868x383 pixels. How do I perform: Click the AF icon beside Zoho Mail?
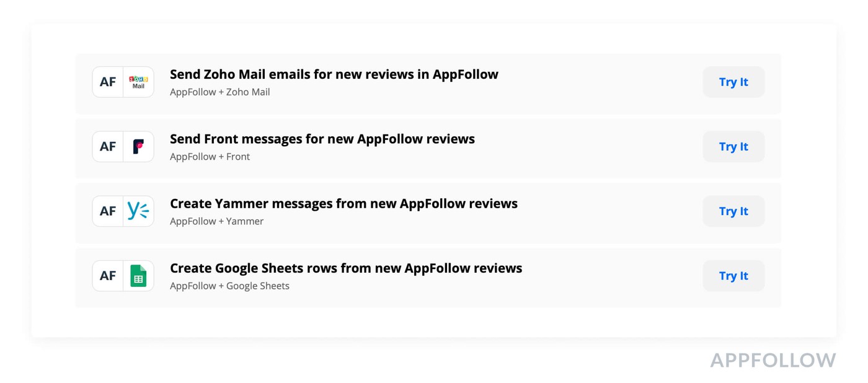click(x=108, y=82)
